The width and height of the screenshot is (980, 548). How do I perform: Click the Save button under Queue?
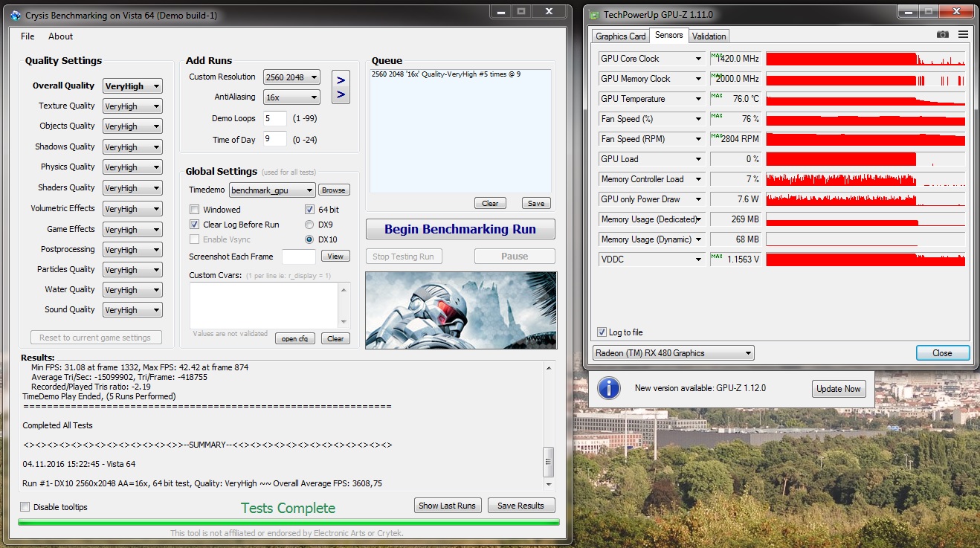point(536,203)
